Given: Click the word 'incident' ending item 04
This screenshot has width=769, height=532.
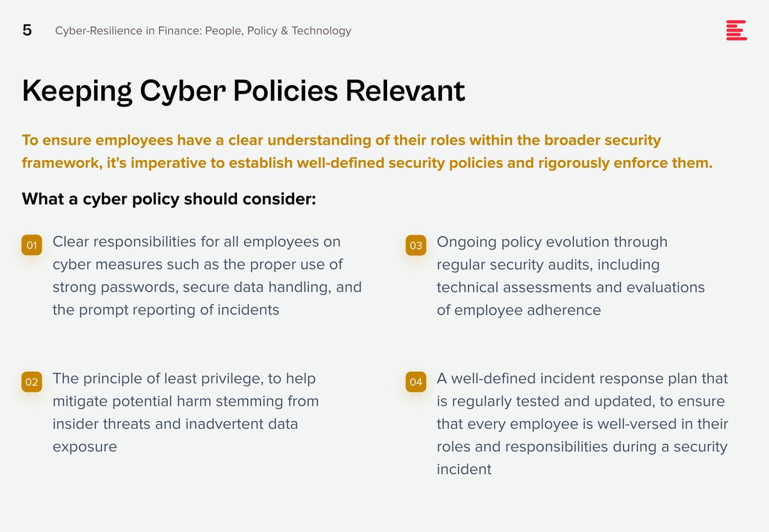Looking at the screenshot, I should 464,469.
